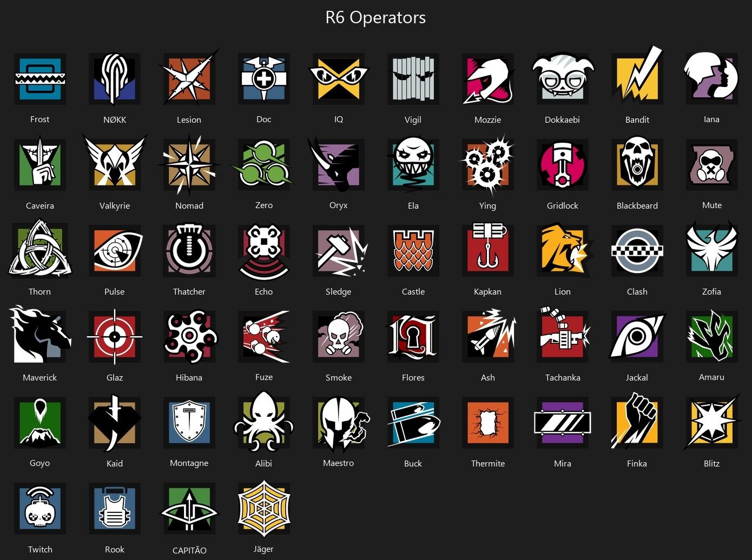The height and width of the screenshot is (560, 752).
Task: Click the Dokkaebi name label
Action: pos(563,119)
